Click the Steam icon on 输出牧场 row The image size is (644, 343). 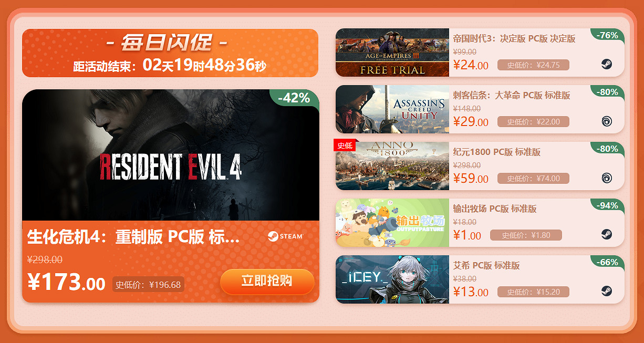pyautogui.click(x=606, y=235)
